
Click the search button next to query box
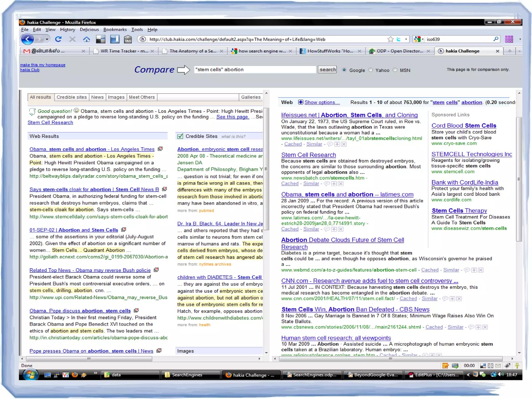click(x=327, y=69)
